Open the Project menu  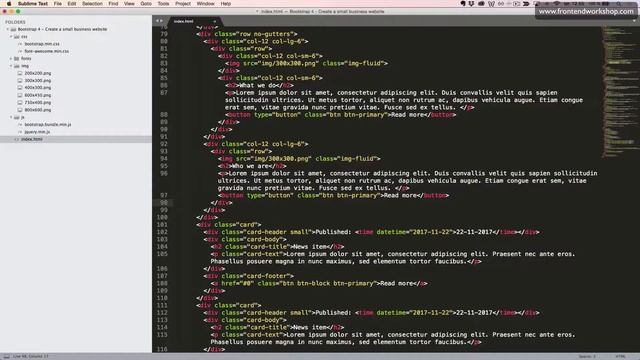[x=183, y=3]
